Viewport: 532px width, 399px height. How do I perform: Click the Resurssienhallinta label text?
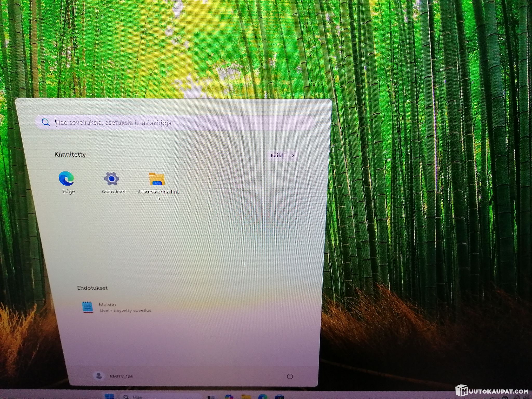(x=158, y=192)
